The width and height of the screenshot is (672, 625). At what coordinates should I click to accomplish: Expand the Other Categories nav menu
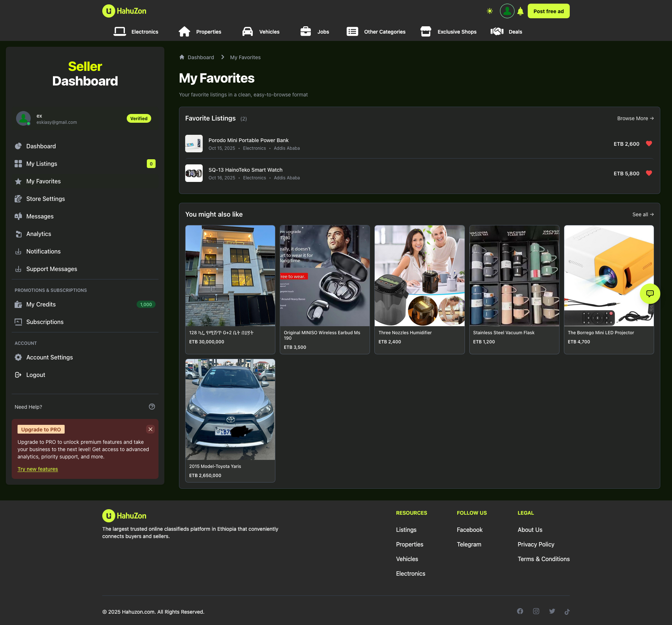[376, 32]
